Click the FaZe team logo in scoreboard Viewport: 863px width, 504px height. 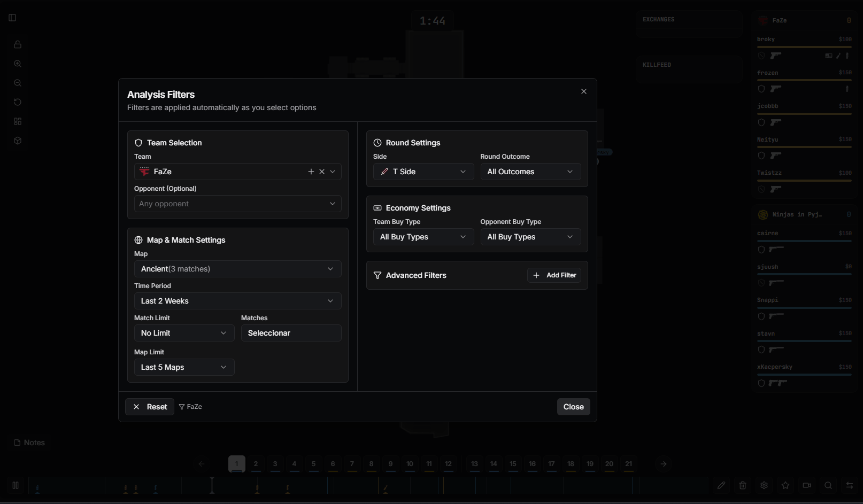click(x=763, y=20)
